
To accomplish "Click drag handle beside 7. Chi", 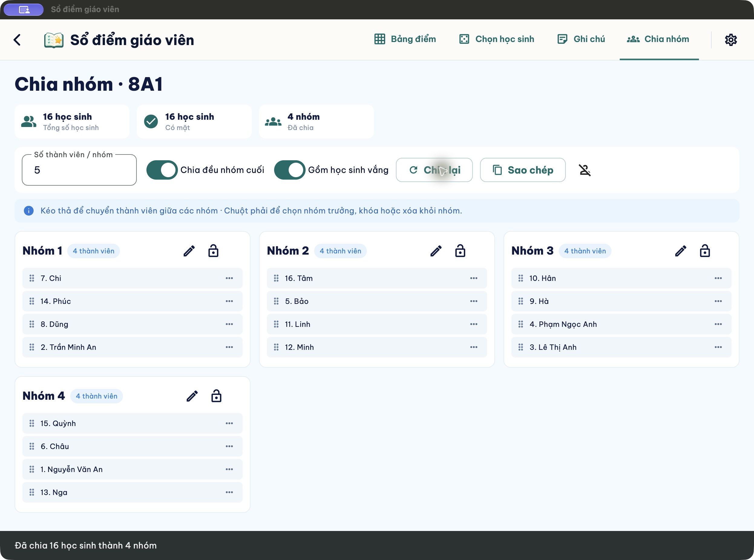I will [x=31, y=278].
